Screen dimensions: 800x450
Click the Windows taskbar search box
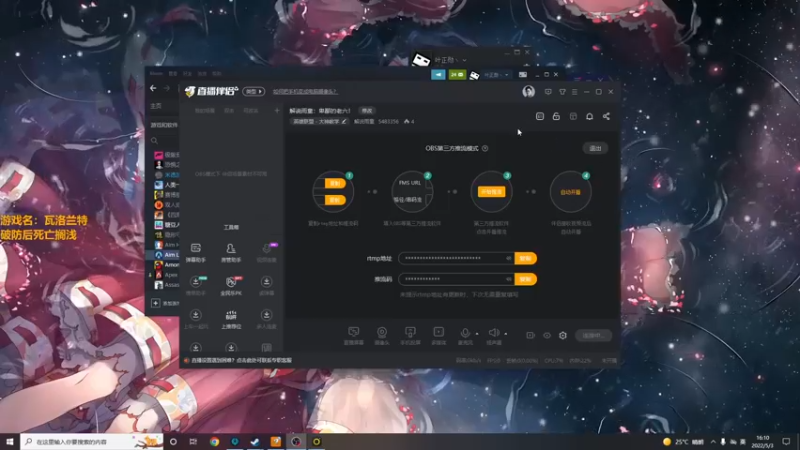point(91,441)
